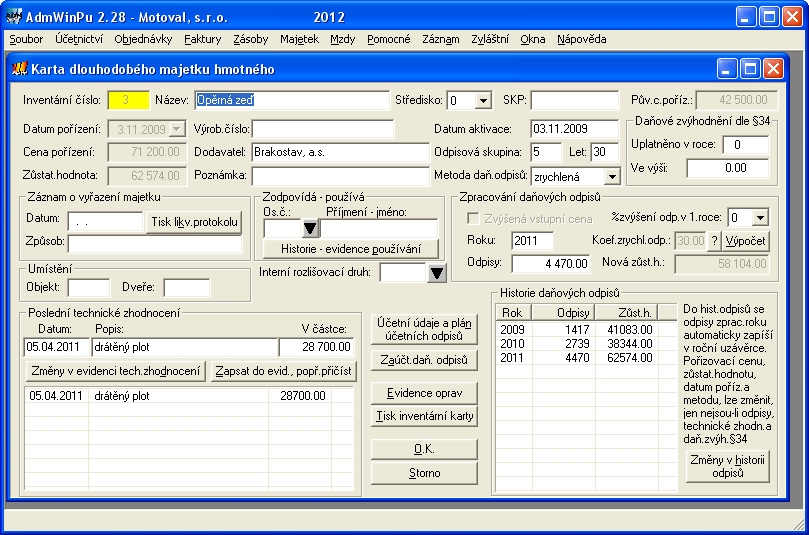Open the Okna menu

point(532,39)
